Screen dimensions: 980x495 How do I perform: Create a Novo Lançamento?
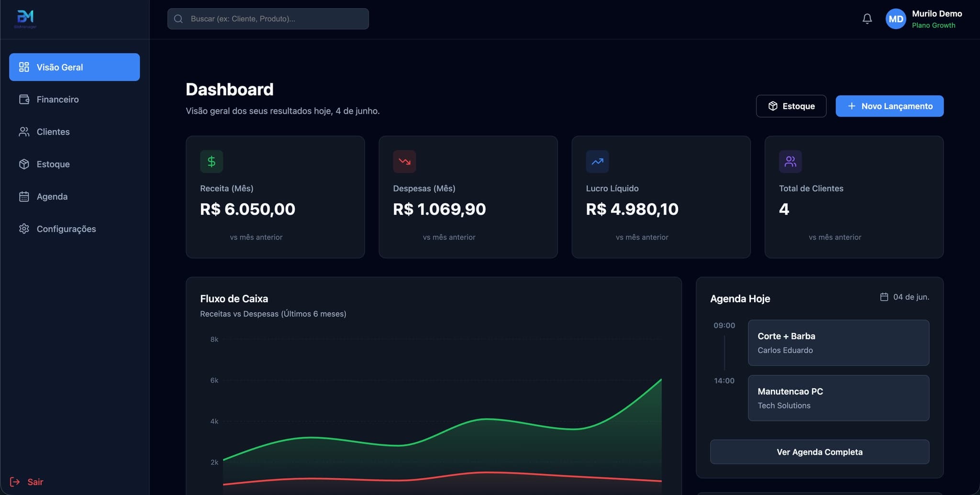pyautogui.click(x=890, y=106)
